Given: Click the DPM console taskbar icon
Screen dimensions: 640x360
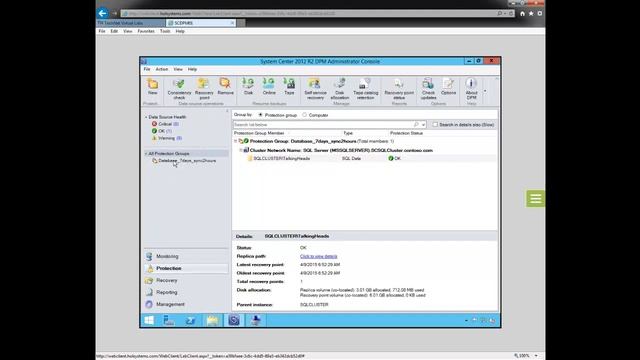Looking at the screenshot, I should 234,320.
